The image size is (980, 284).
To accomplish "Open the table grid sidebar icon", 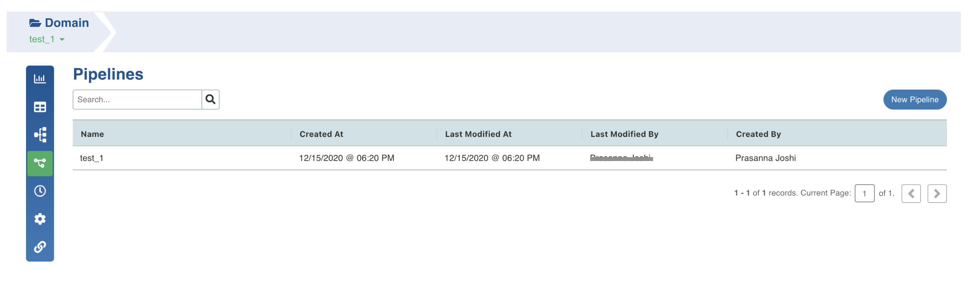I will pyautogui.click(x=40, y=107).
